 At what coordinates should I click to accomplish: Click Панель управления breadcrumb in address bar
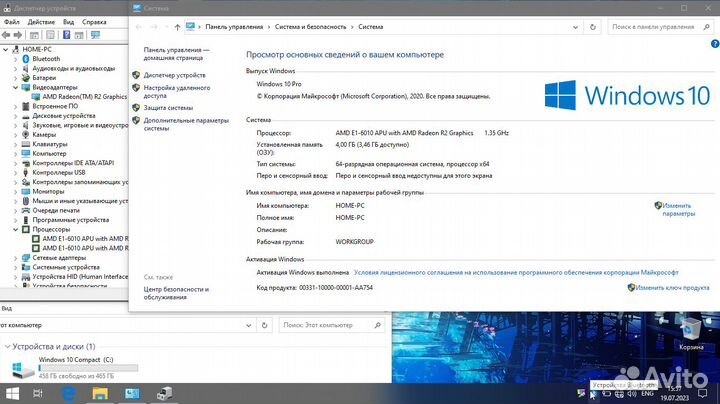(x=234, y=27)
